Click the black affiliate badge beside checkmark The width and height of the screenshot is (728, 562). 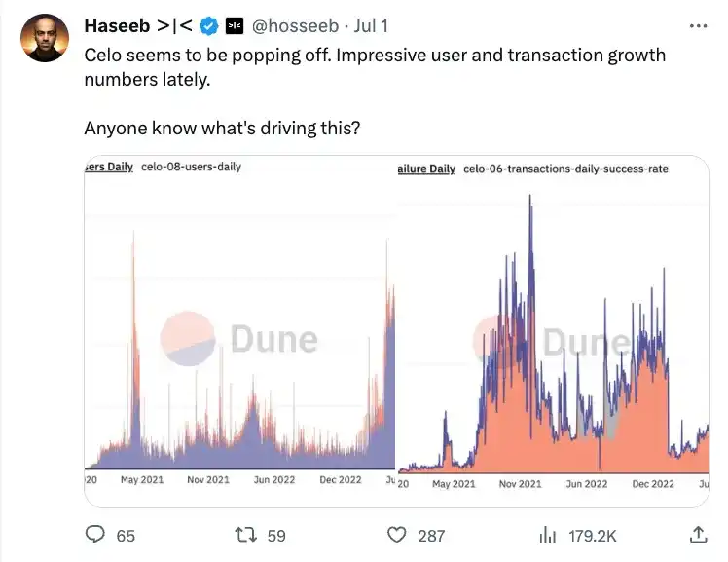pos(235,25)
